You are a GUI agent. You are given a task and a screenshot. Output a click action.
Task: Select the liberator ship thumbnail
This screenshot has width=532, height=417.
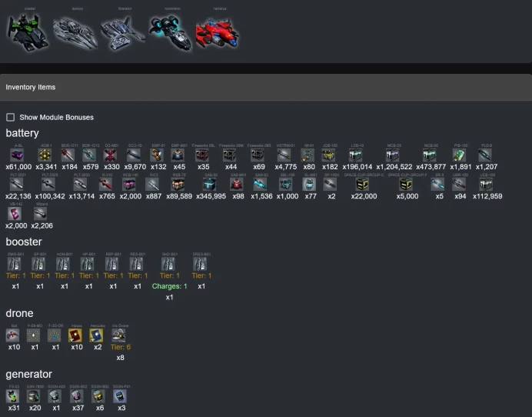(x=123, y=33)
